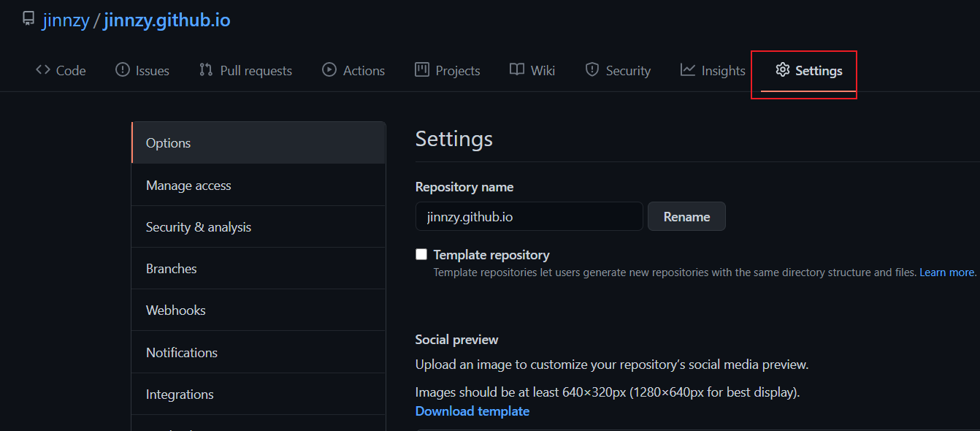Go to Security & analysis settings
The image size is (980, 431).
tap(199, 227)
